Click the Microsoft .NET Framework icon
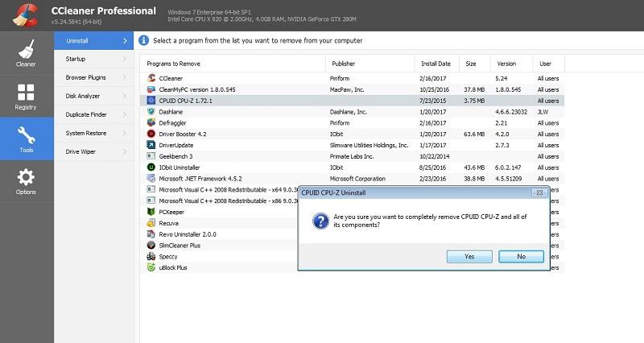 tap(151, 178)
